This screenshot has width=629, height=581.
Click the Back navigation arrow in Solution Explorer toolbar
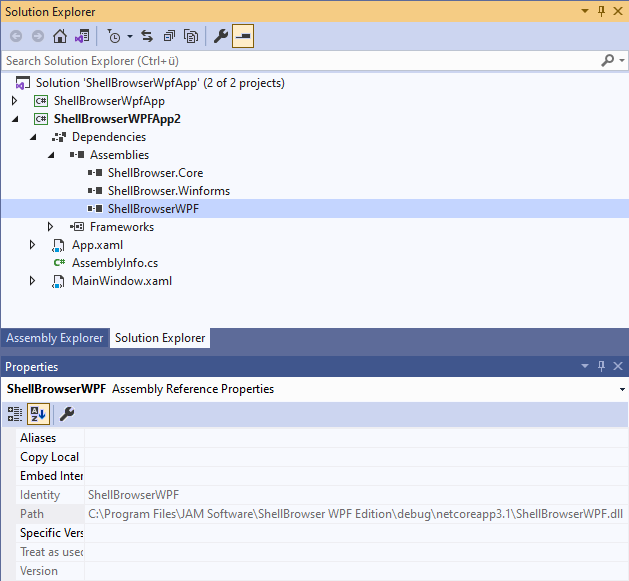tap(16, 37)
